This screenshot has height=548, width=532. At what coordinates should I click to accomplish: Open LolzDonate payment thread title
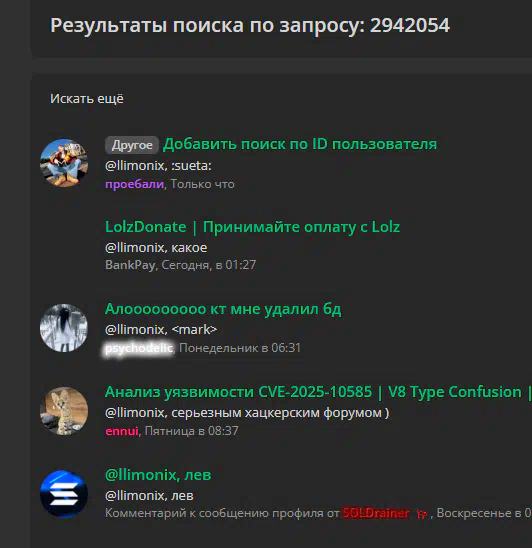[252, 227]
